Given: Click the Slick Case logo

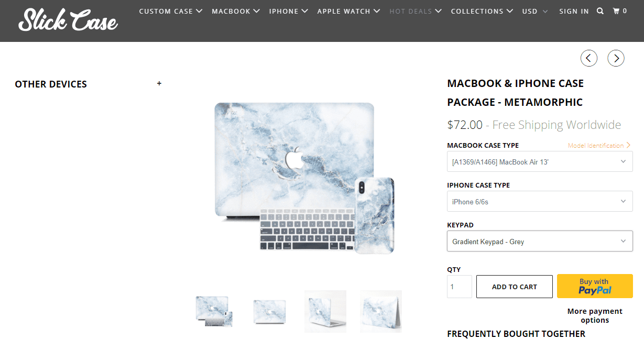Looking at the screenshot, I should [68, 20].
